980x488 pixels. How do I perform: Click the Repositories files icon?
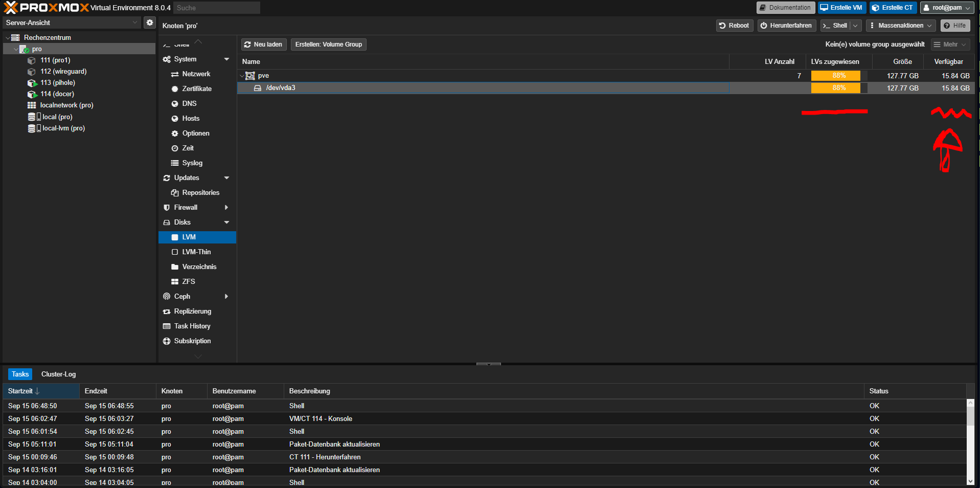click(175, 193)
